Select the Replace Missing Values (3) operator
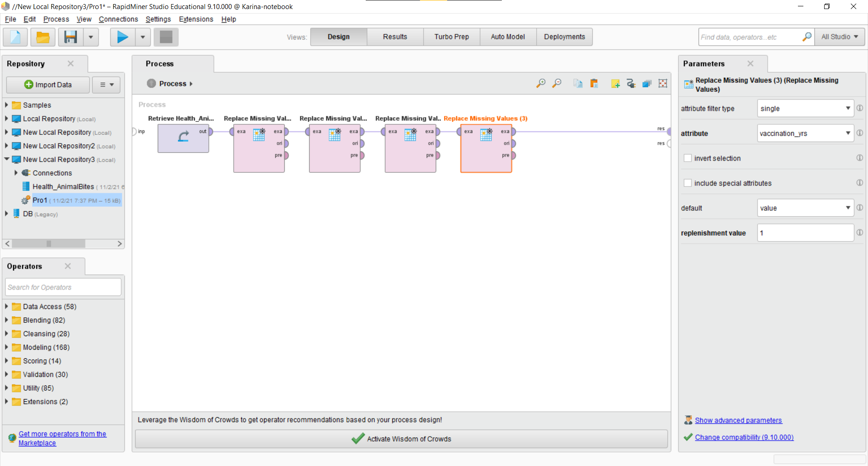The width and height of the screenshot is (868, 466). (486, 148)
